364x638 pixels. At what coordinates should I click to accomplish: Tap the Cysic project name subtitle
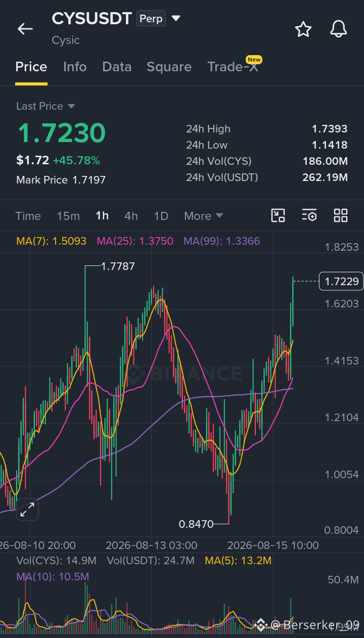click(x=66, y=40)
